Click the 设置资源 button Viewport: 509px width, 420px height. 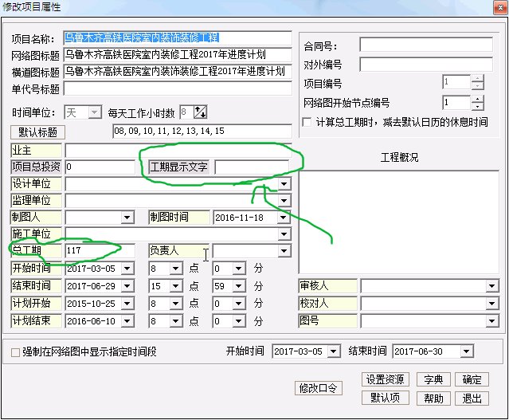[x=386, y=379]
